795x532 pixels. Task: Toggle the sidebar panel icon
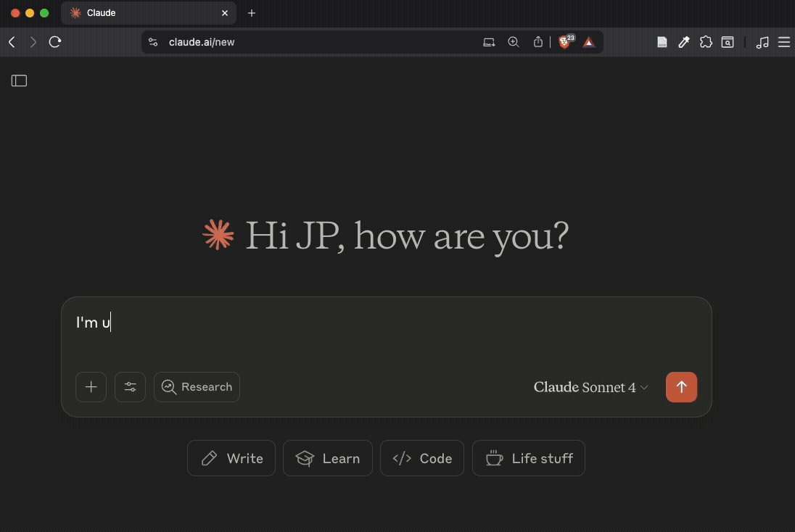click(20, 81)
